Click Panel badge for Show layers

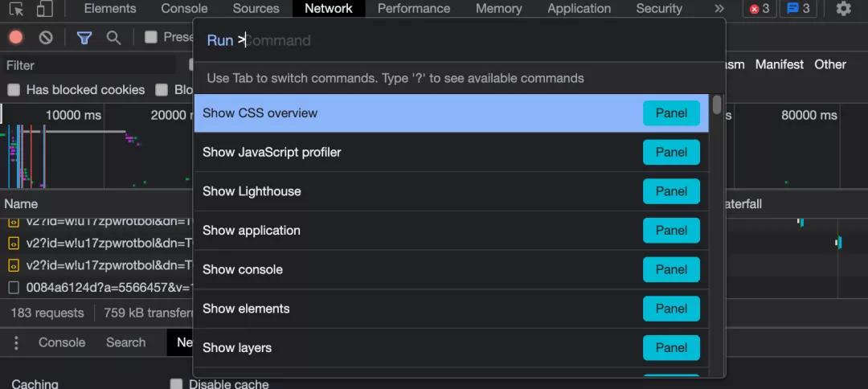point(671,347)
